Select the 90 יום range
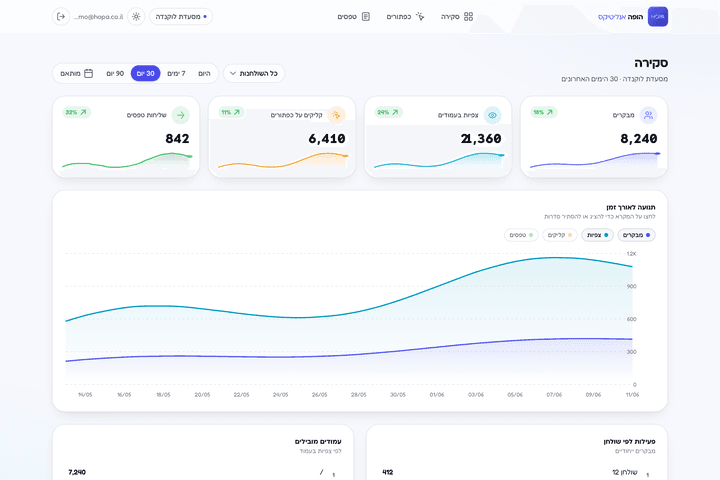Screen dimensions: 720x480 [115, 73]
